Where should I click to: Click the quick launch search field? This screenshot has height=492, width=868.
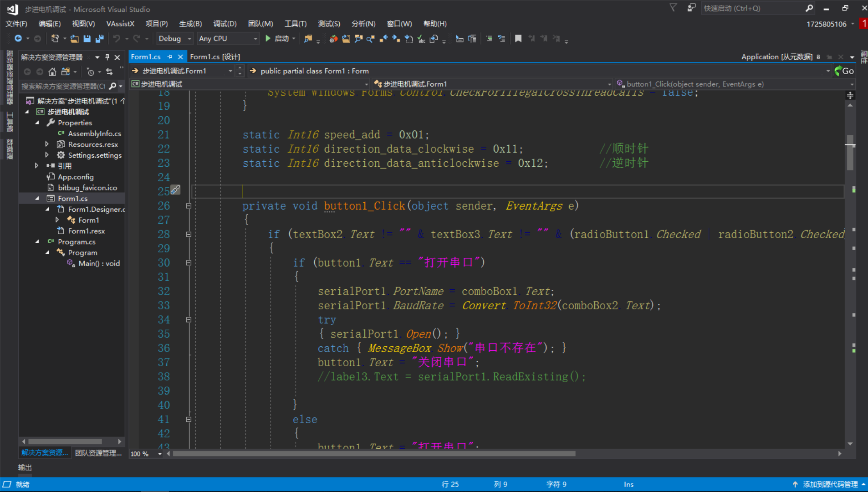(753, 8)
